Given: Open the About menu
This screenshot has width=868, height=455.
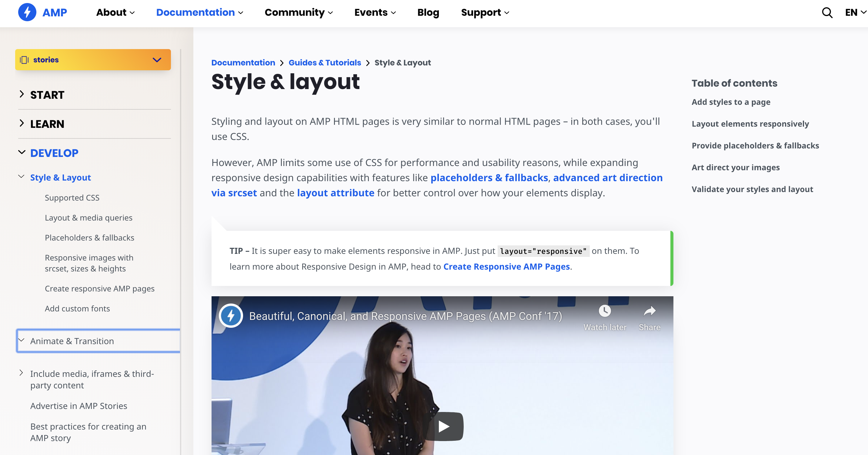Looking at the screenshot, I should pyautogui.click(x=115, y=12).
